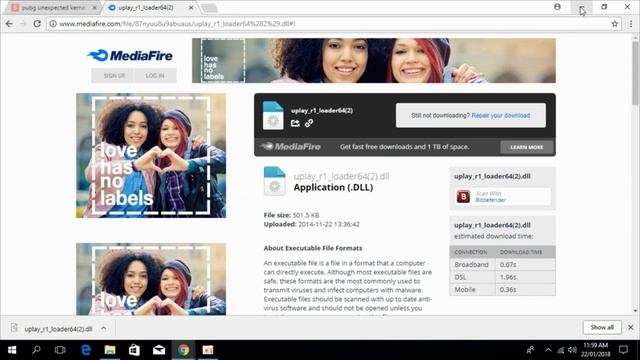
Task: Click the LOG IN button
Action: click(155, 76)
